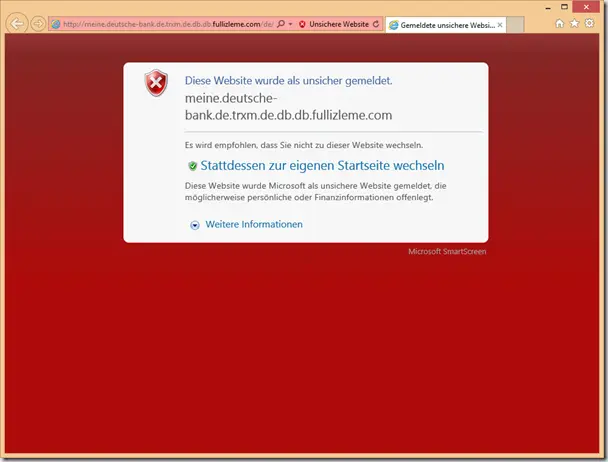
Task: Click the red Unsichere Website security badge
Action: 333,24
